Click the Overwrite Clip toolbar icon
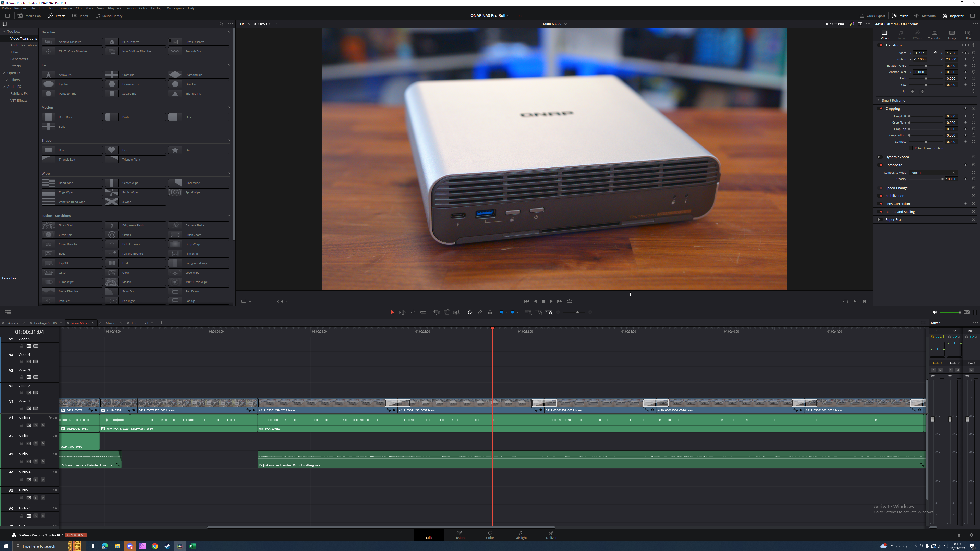The height and width of the screenshot is (551, 980). click(446, 312)
